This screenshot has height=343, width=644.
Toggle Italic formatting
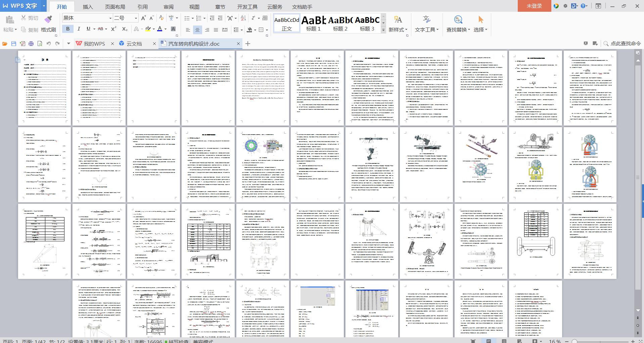pos(79,29)
